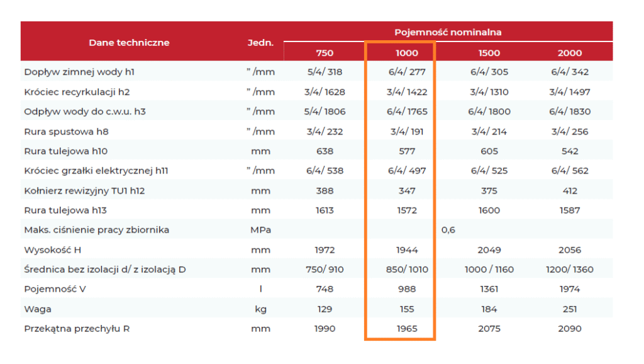The image size is (644, 364).
Task: Select the highlighted 1000 column header
Action: (407, 53)
